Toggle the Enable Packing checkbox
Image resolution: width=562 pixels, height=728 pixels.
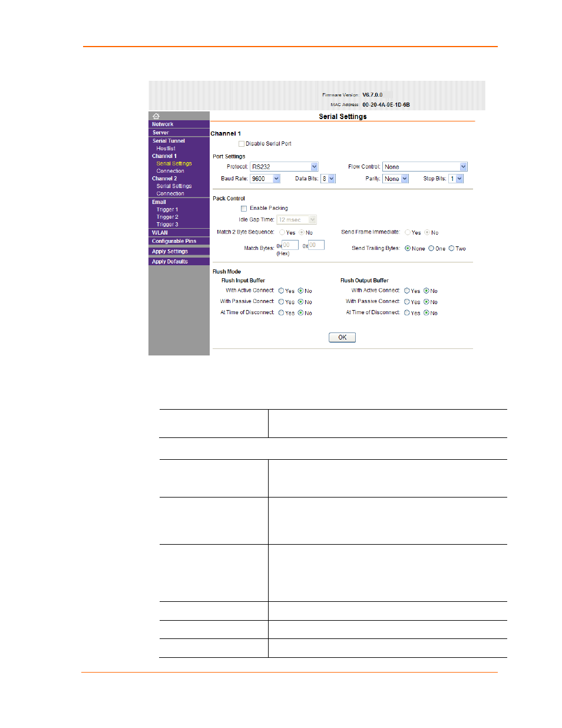tap(244, 209)
